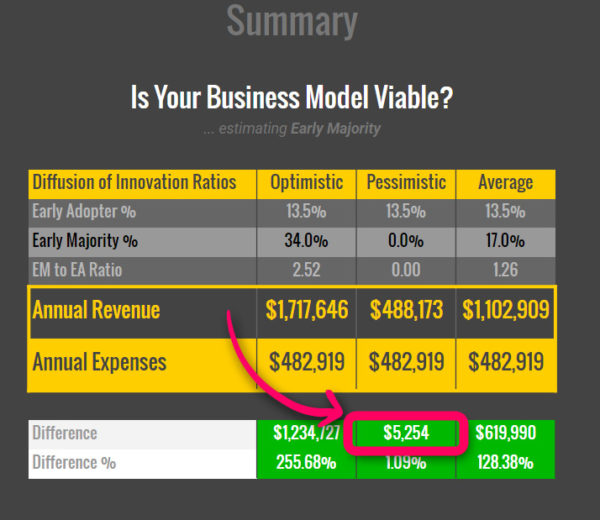
Task: Select the Average annual expenses $482,919 cell
Action: click(x=505, y=362)
